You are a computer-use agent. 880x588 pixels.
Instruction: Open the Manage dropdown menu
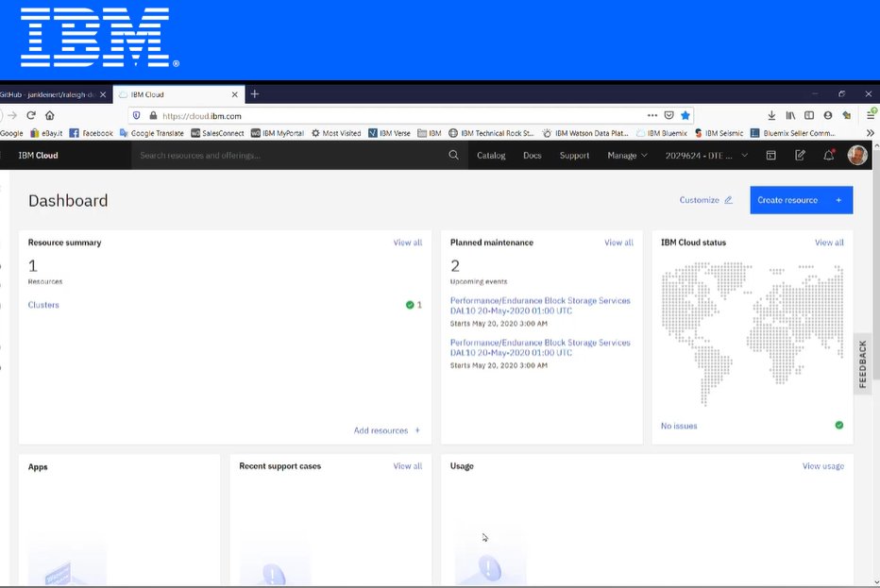625,155
